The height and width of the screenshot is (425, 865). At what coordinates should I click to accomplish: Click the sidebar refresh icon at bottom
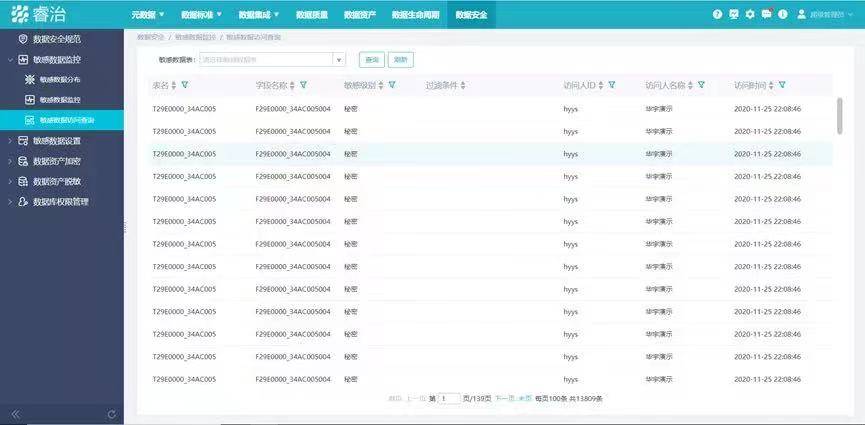(x=111, y=414)
